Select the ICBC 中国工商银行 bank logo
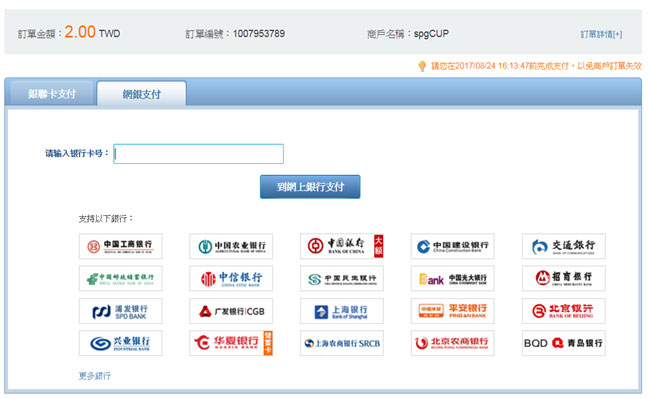Viewport: 648px width, 398px height. coord(121,246)
